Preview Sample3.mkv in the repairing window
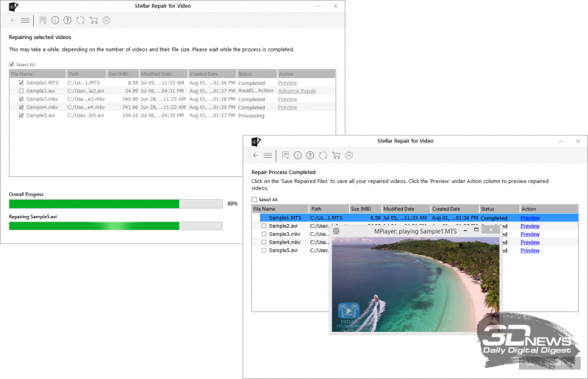 tap(287, 99)
